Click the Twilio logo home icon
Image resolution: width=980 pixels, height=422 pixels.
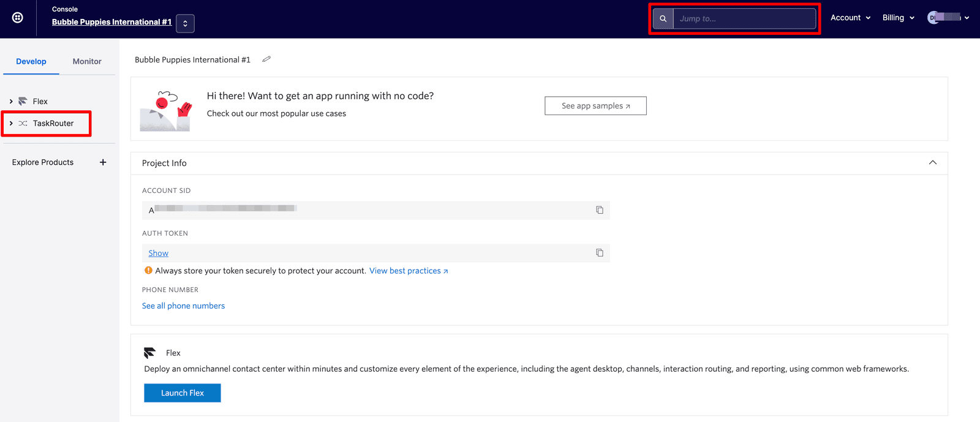tap(18, 18)
